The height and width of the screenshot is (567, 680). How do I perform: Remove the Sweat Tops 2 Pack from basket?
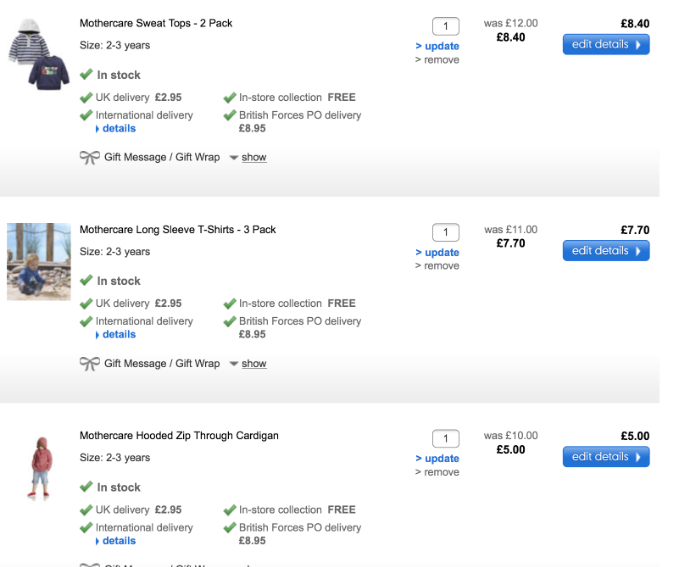point(441,60)
